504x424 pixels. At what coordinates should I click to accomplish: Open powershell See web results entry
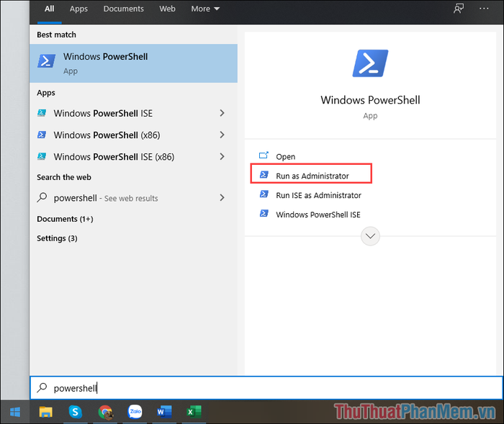[133, 198]
